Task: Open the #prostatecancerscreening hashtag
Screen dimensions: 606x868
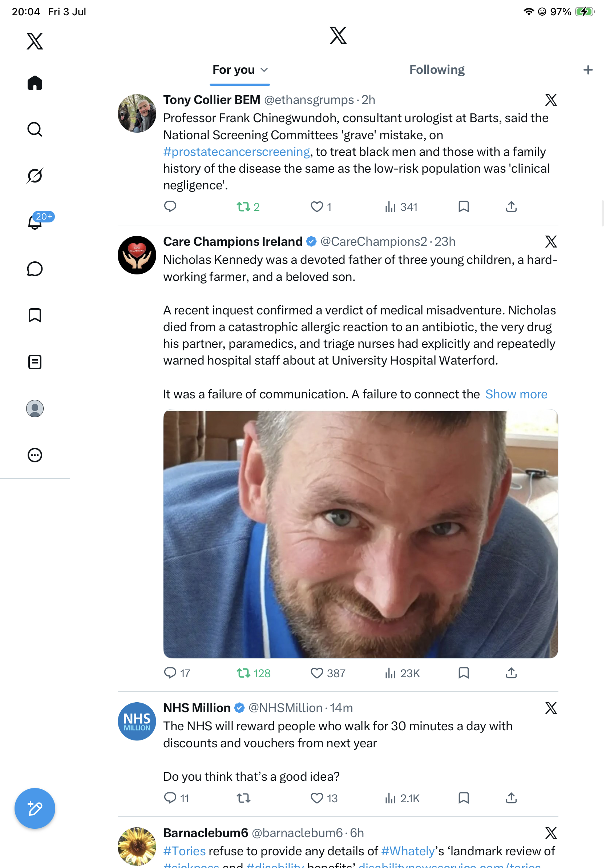Action: (x=237, y=152)
